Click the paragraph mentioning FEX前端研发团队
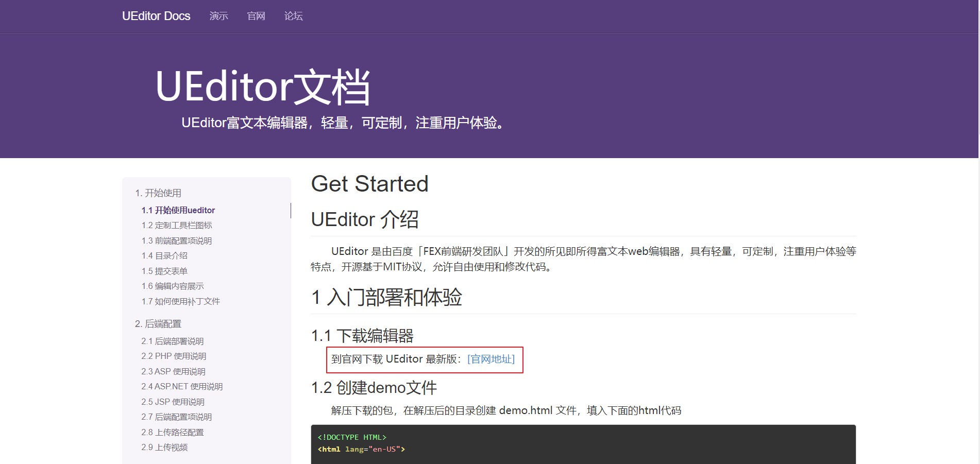980x464 pixels. pyautogui.click(x=583, y=259)
